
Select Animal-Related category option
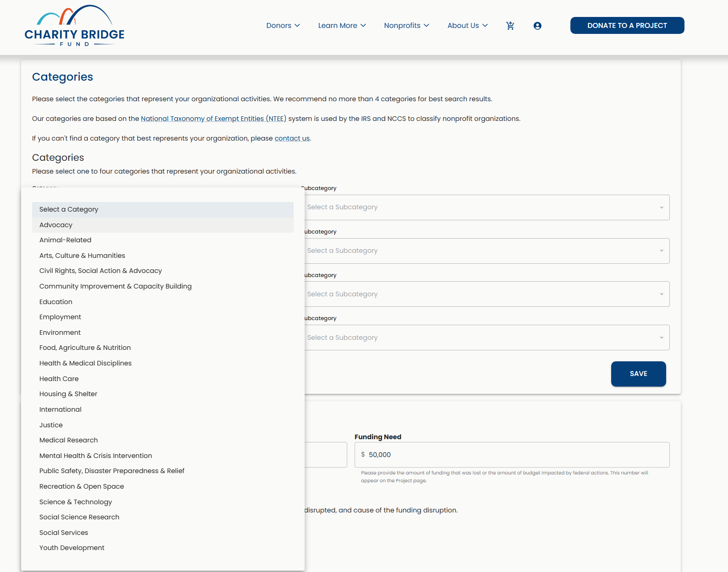click(x=163, y=240)
